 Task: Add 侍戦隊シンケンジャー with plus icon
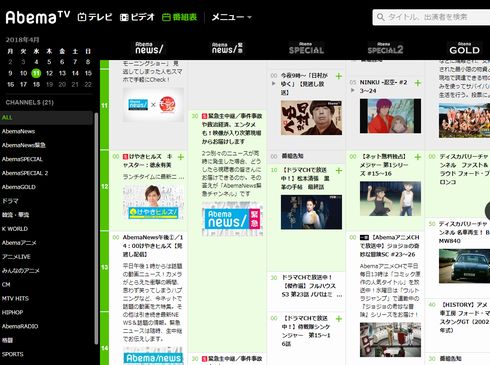(x=339, y=319)
